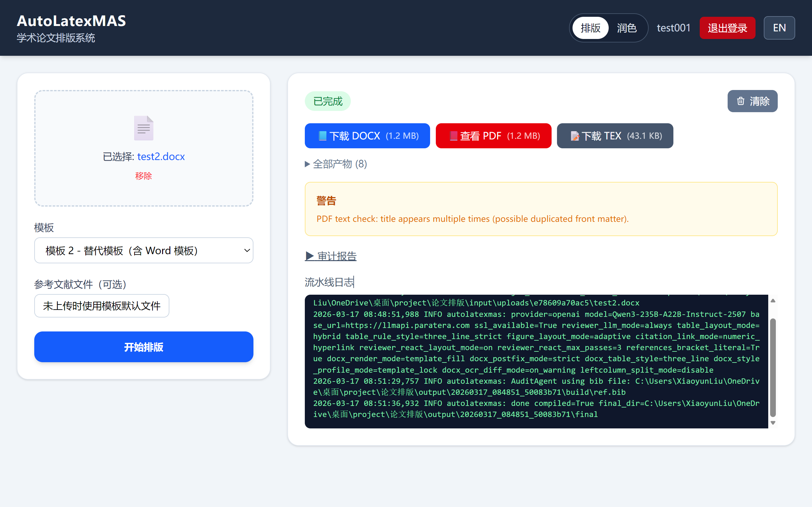The image size is (812, 507).
Task: Expand the 审计报告 audit report section
Action: pos(331,256)
